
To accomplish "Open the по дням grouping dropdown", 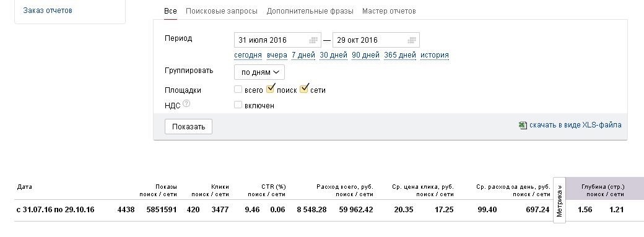I will 259,72.
